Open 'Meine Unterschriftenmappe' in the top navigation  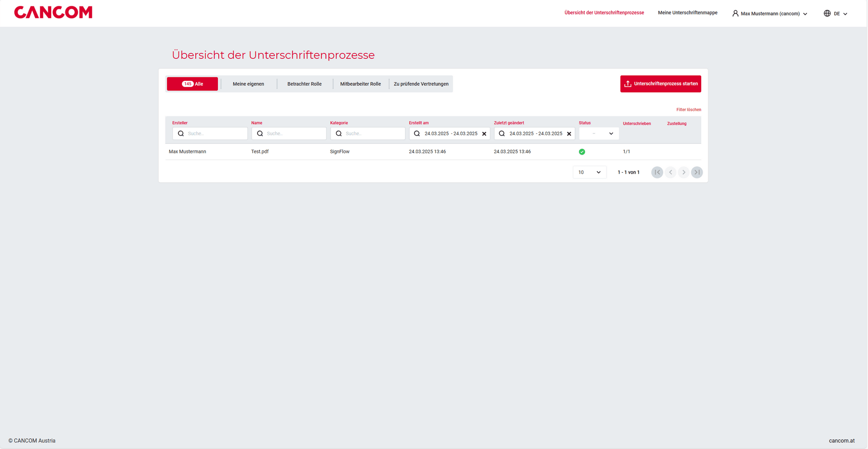pos(687,13)
